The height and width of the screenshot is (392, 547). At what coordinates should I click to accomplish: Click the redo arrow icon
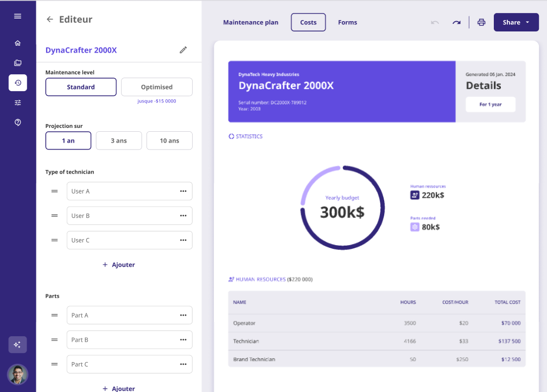[x=456, y=22]
